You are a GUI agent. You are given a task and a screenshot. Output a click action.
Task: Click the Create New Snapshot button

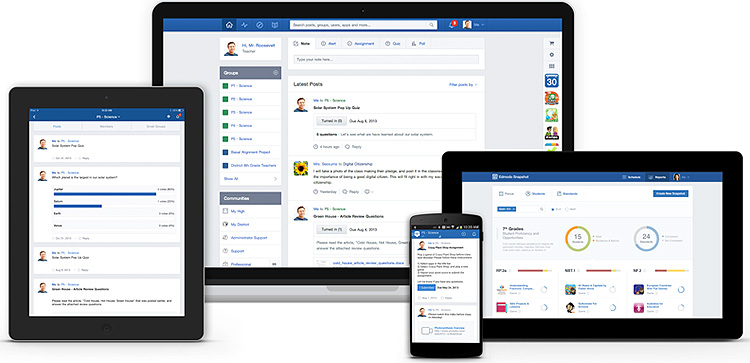(671, 194)
